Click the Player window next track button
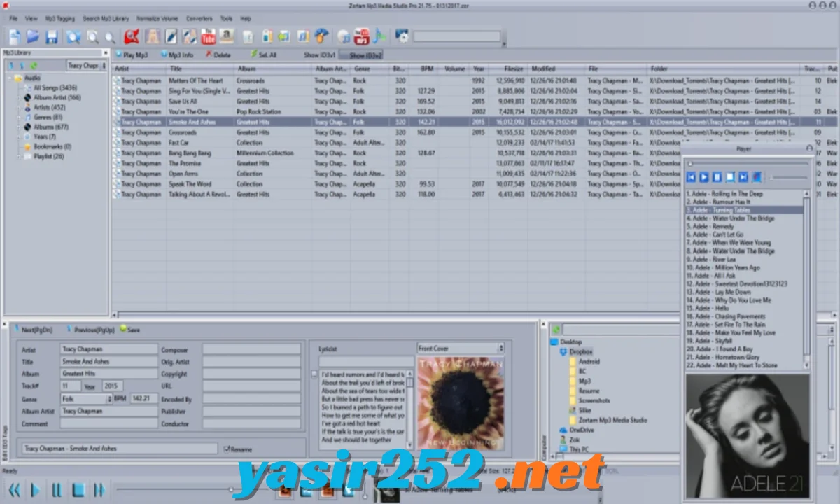This screenshot has height=504, width=840. (743, 178)
